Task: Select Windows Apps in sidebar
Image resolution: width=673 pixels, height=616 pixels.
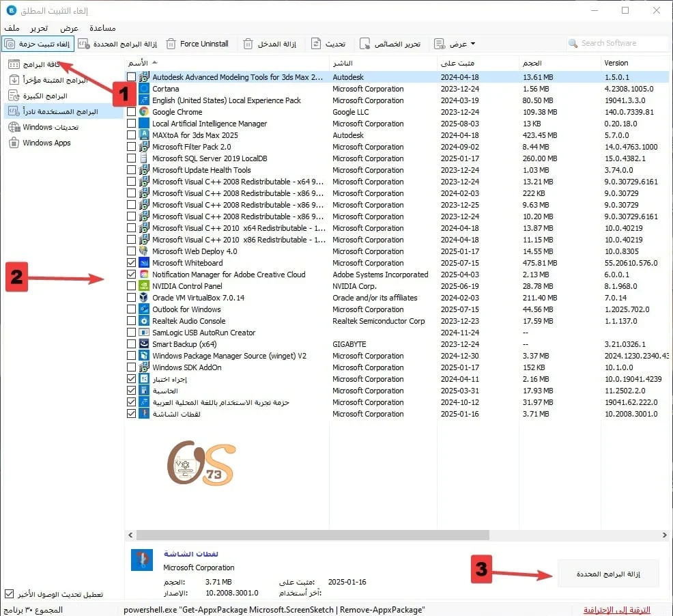Action: click(x=46, y=143)
